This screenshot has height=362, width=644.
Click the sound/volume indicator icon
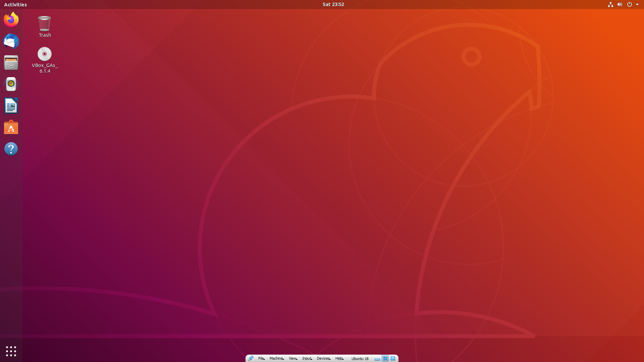coord(620,4)
